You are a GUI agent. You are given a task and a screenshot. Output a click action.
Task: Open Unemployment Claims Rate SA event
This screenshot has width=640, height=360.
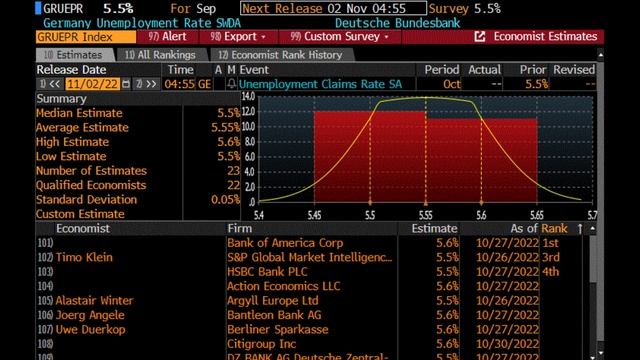[320, 84]
